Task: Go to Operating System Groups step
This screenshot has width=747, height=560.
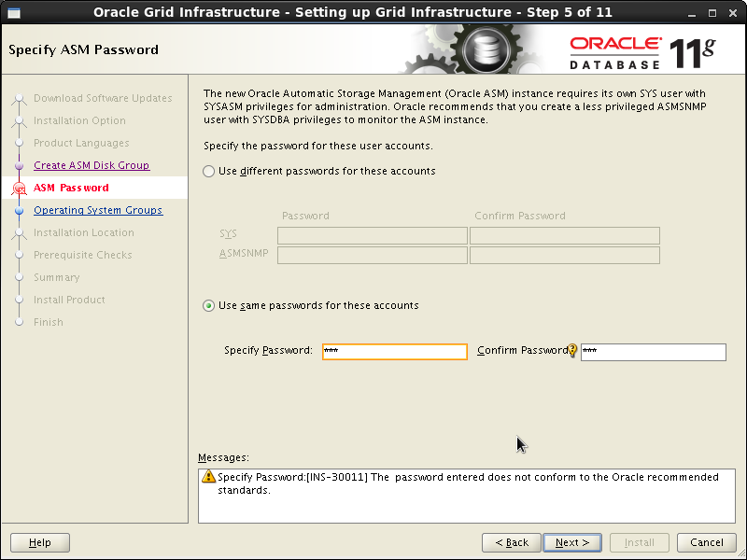Action: 98,210
